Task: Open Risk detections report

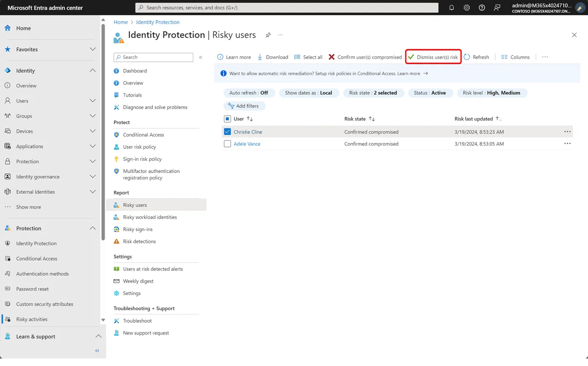Action: click(x=139, y=242)
